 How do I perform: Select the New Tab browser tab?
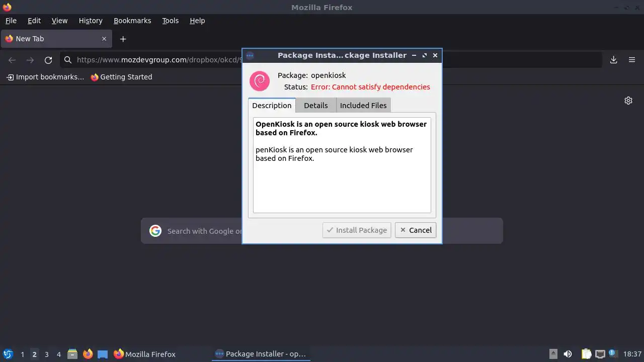coord(56,39)
